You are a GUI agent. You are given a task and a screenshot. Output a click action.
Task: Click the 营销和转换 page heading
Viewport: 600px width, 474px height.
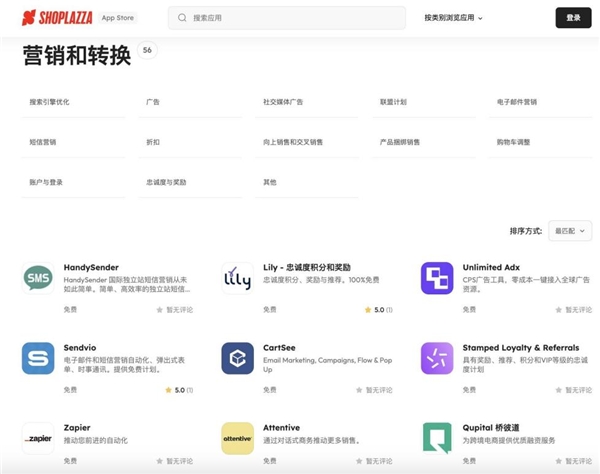pos(77,55)
